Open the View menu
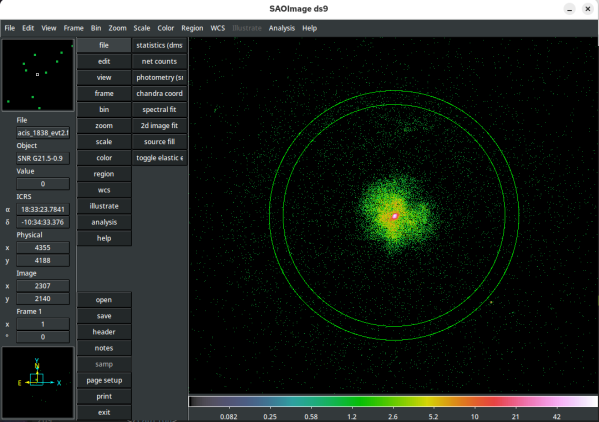This screenshot has width=599, height=422. [x=49, y=28]
